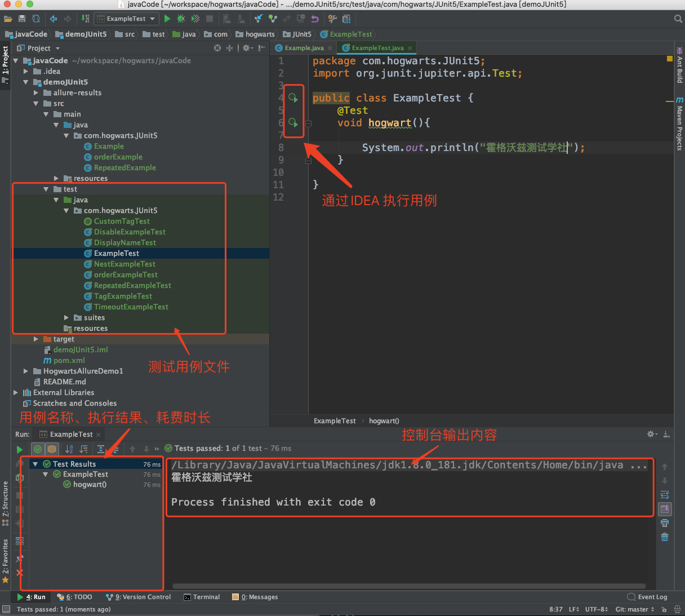Click the Save All floppy disk icon
This screenshot has height=616, width=685.
pyautogui.click(x=22, y=19)
